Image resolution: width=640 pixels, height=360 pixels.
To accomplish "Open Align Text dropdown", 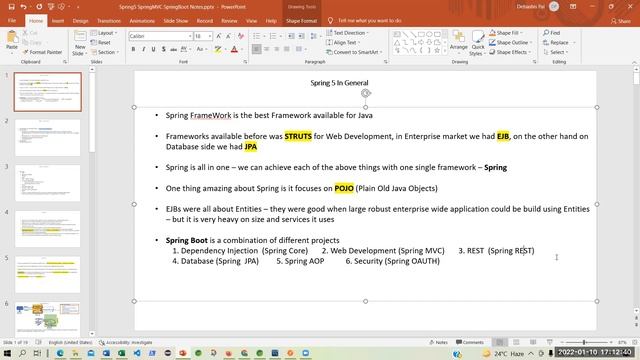I will tap(343, 42).
